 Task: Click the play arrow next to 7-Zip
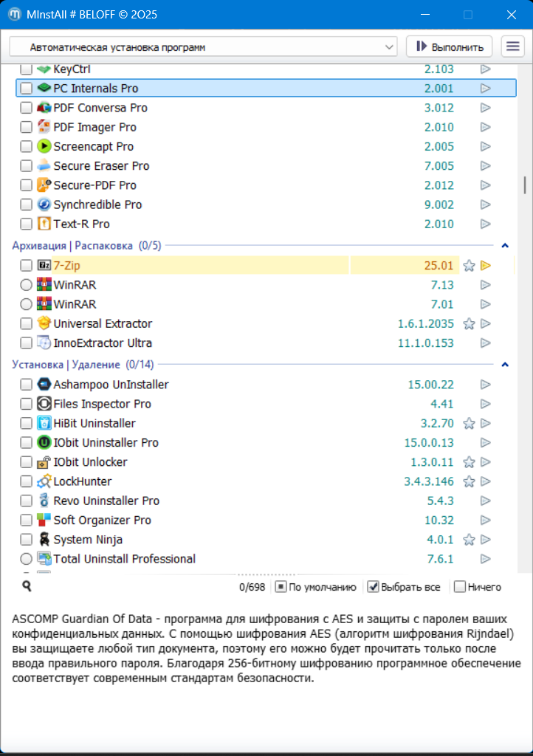pyautogui.click(x=486, y=266)
